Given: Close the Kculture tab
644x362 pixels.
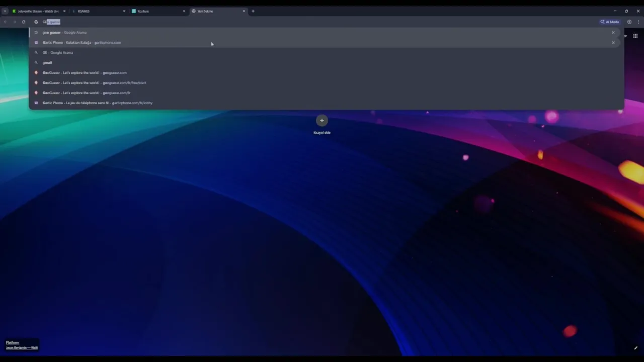Looking at the screenshot, I should point(184,11).
